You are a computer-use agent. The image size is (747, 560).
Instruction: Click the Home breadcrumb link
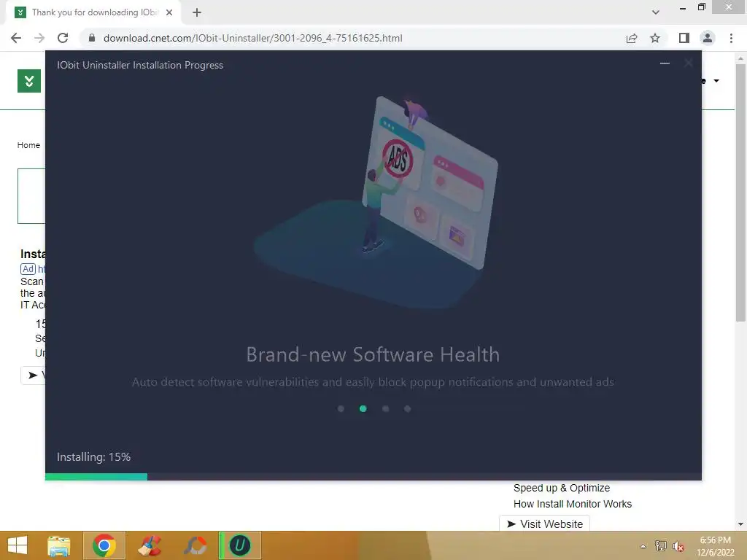click(x=28, y=145)
